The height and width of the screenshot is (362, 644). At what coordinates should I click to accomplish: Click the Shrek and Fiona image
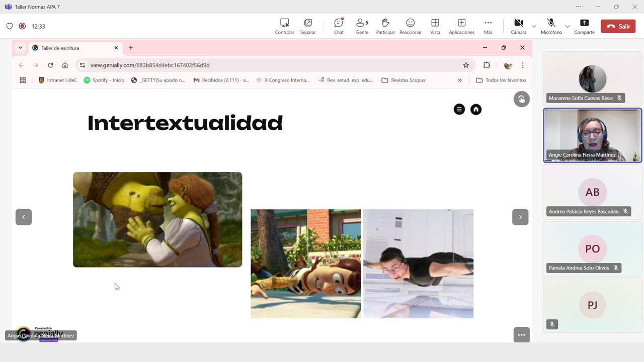[157, 220]
